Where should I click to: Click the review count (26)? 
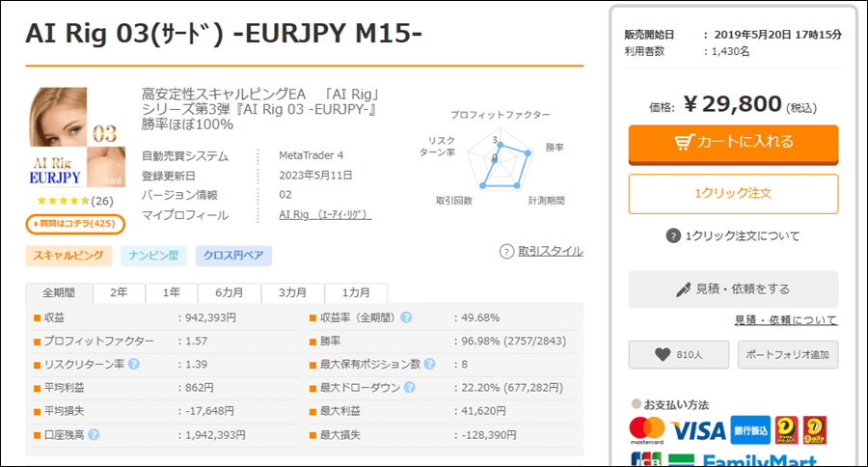(102, 201)
